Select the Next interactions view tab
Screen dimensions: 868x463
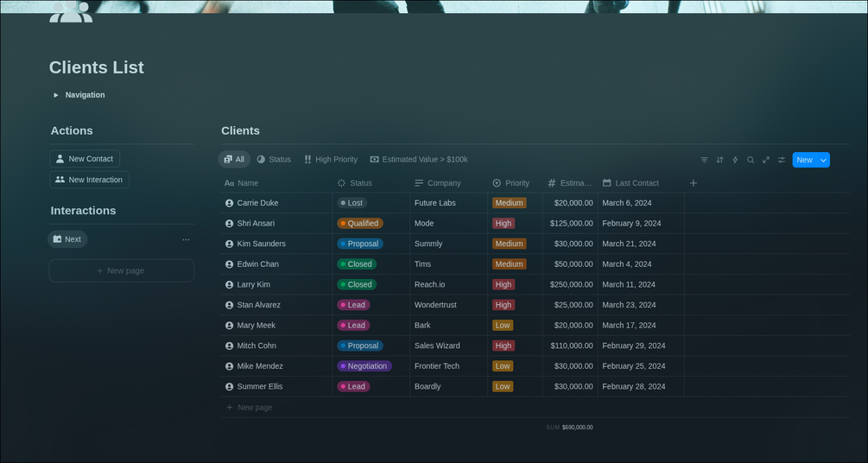click(x=67, y=239)
